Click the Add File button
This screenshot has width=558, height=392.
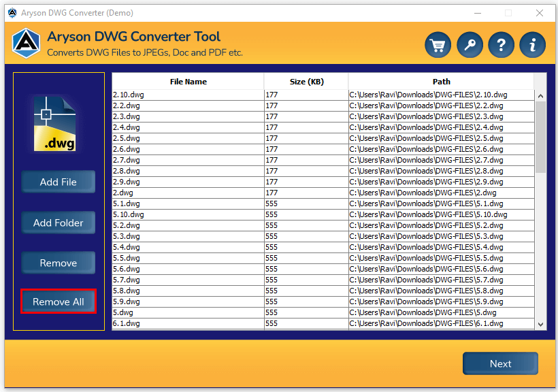point(58,182)
